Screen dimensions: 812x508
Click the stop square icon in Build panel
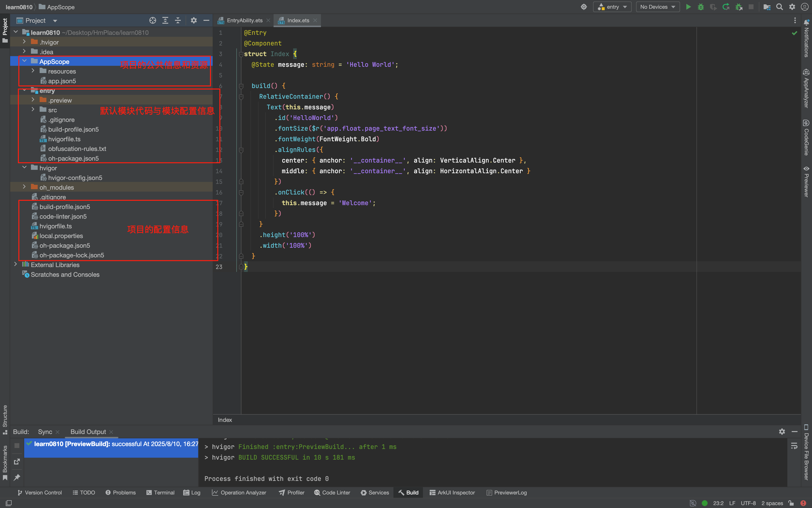[x=17, y=446]
